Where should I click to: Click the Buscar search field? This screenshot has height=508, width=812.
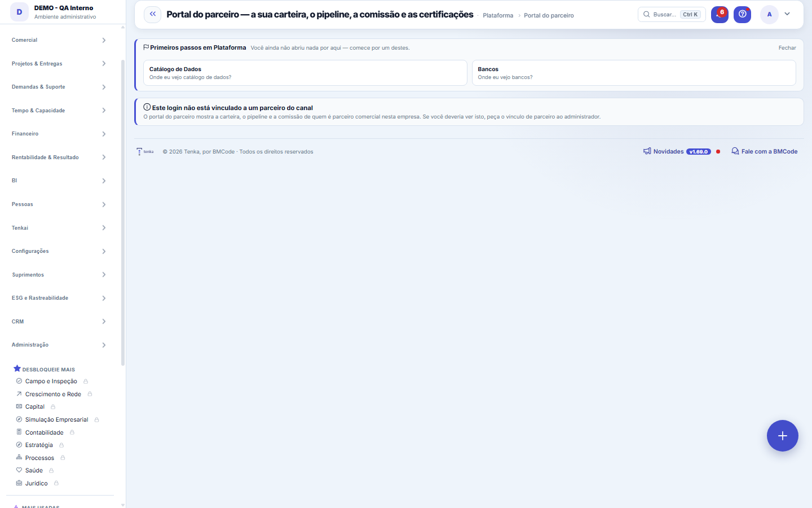coord(672,14)
